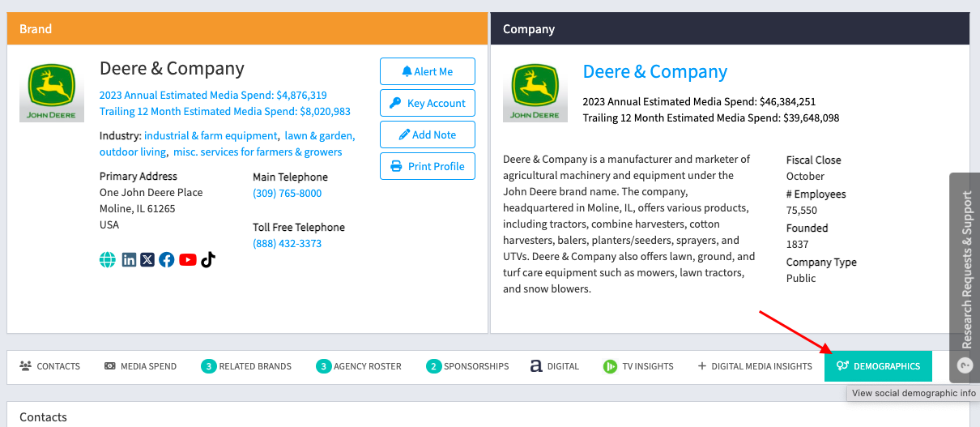
Task: Click the employee count 75,550
Action: tap(802, 210)
